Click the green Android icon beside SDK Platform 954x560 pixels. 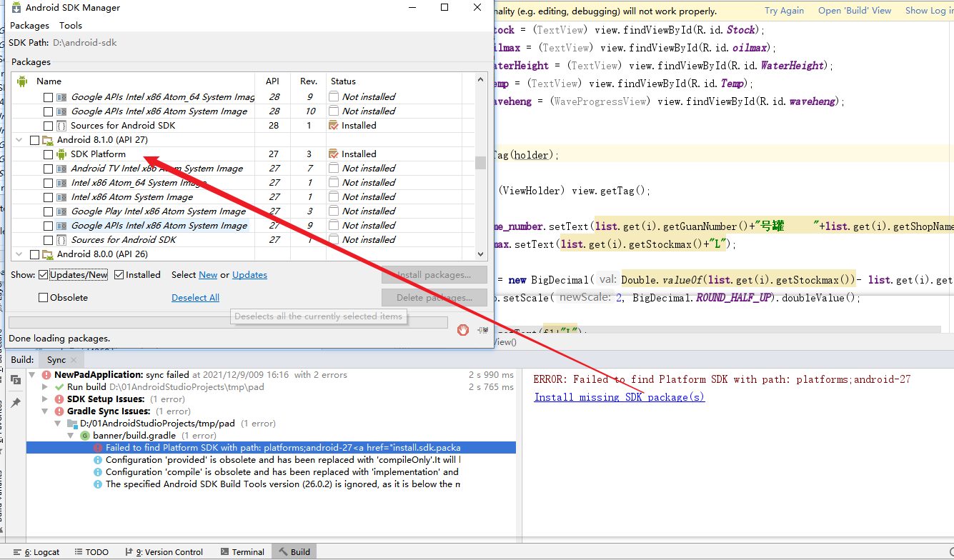tap(61, 154)
